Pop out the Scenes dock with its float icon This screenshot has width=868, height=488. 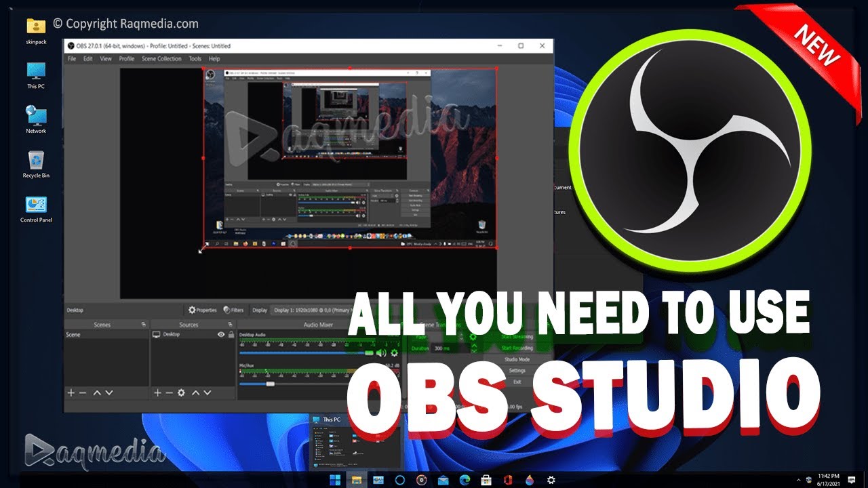pos(143,325)
